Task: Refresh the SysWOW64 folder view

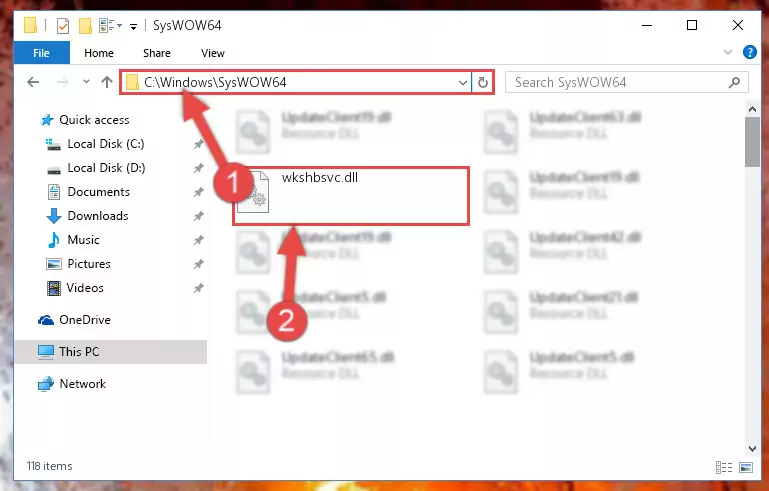Action: [483, 82]
